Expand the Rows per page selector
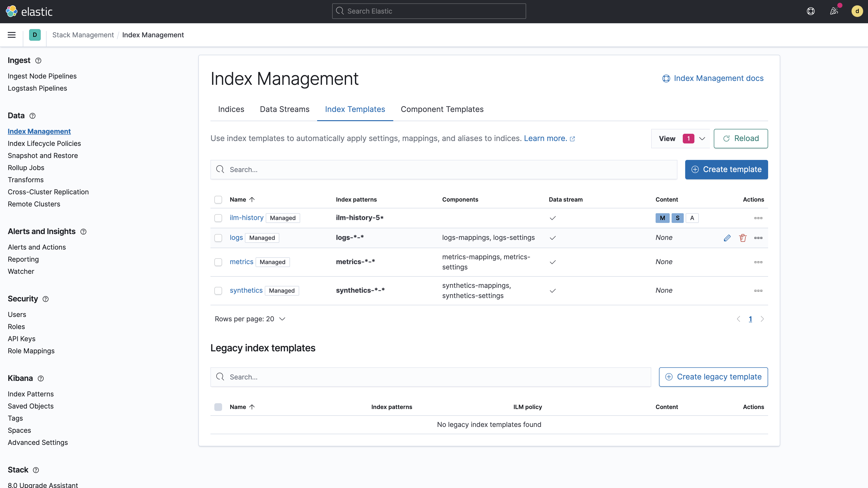 point(250,319)
